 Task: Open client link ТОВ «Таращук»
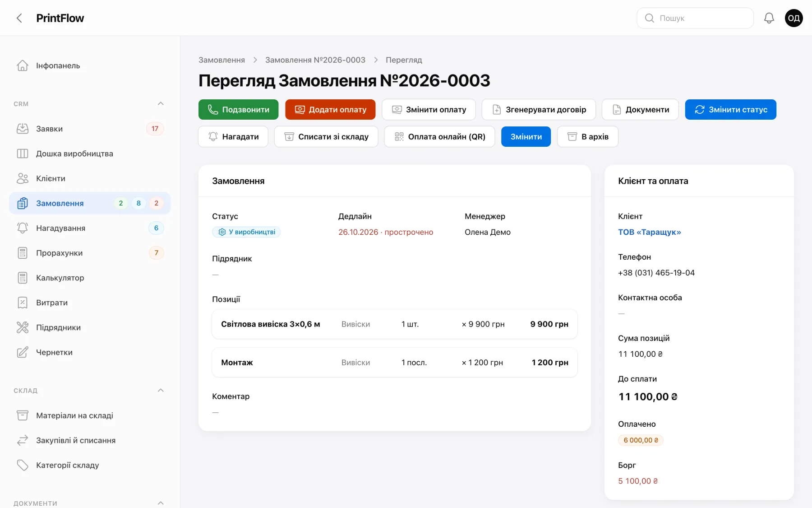point(649,232)
